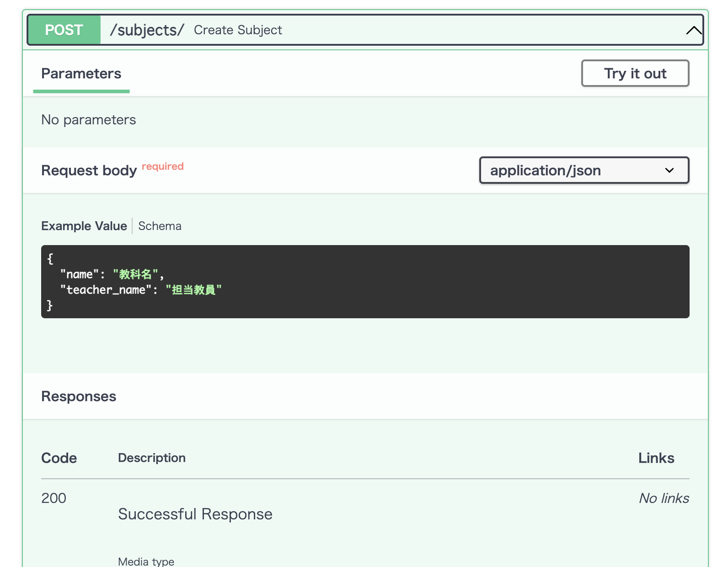Click the "担当教員" value in the example
The image size is (728, 567).
point(193,290)
